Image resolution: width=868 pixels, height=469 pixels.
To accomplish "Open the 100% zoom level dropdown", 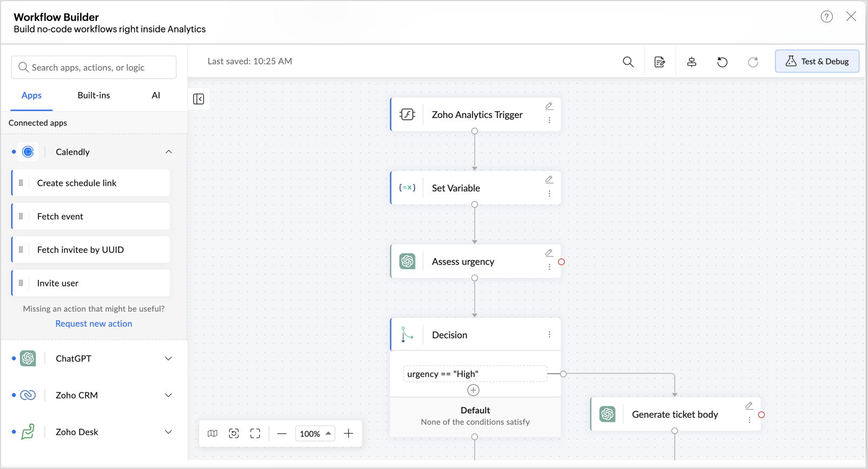I will (315, 433).
